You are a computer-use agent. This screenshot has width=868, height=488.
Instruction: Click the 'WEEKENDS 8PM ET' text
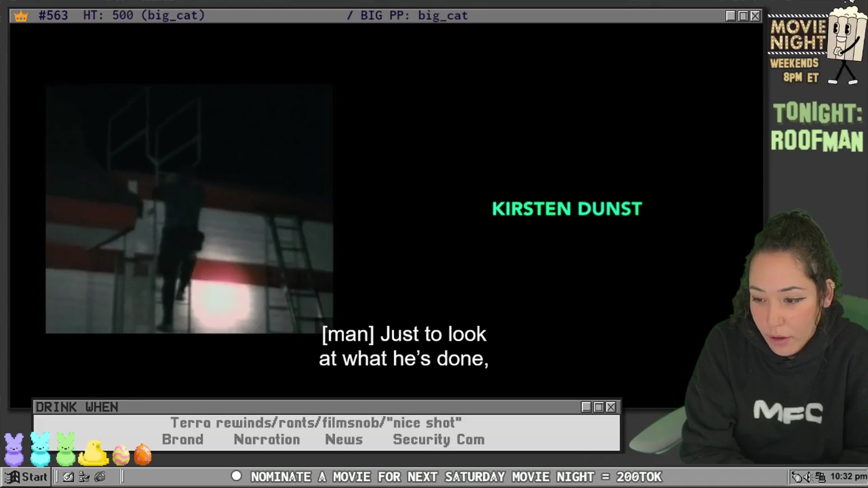[x=795, y=70]
